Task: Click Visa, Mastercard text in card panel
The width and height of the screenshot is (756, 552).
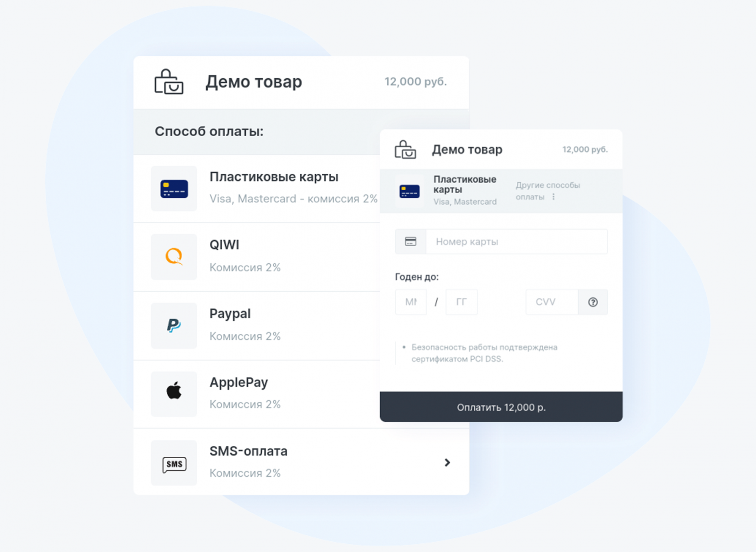Action: (465, 202)
